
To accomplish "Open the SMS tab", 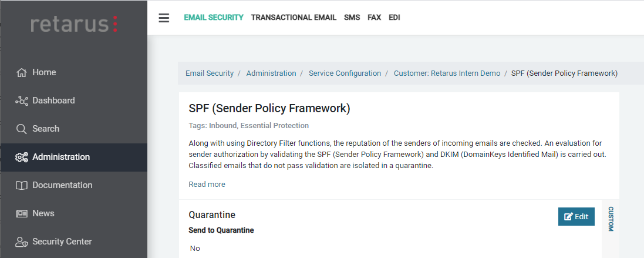I will (352, 18).
